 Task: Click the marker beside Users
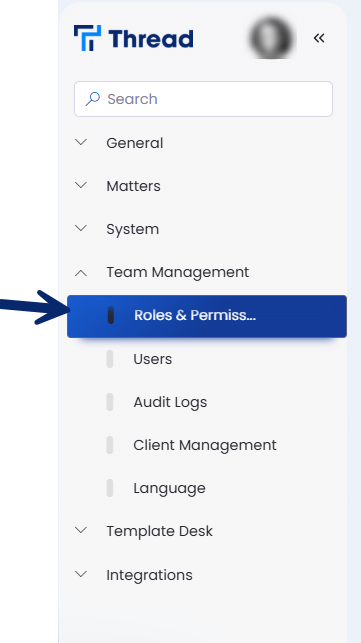pyautogui.click(x=110, y=359)
